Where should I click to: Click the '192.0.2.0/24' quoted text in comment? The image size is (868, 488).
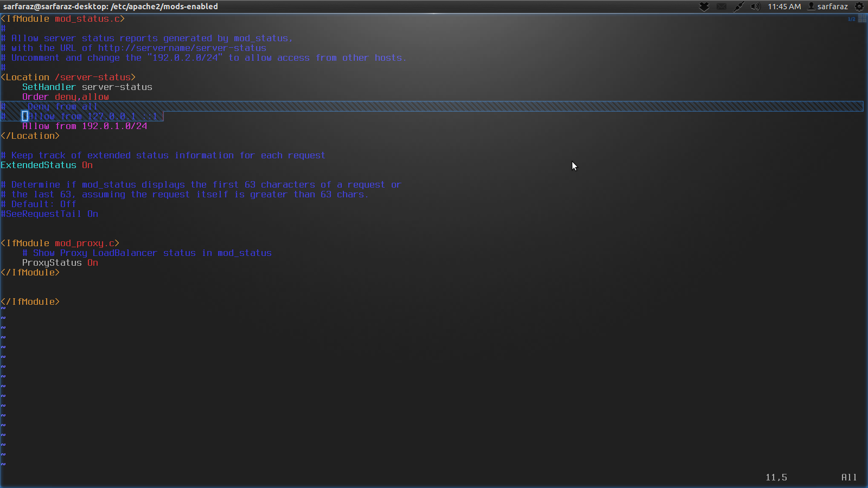[184, 58]
